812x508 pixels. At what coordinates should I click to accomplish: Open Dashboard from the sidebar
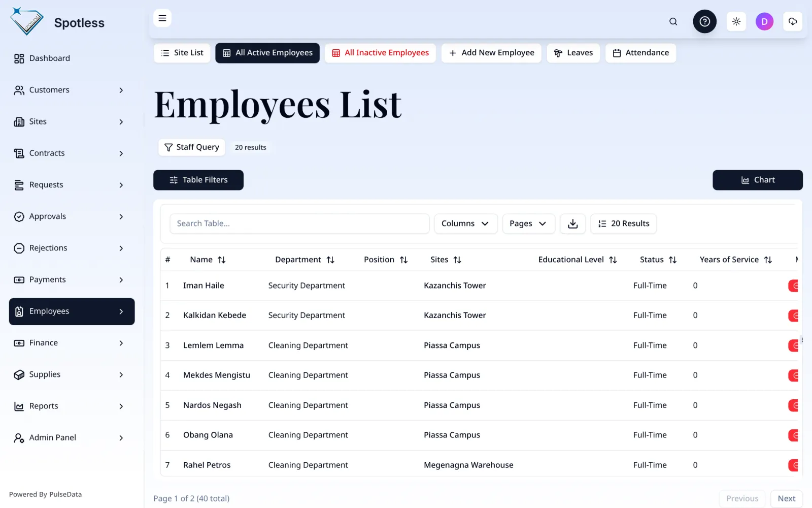point(72,58)
